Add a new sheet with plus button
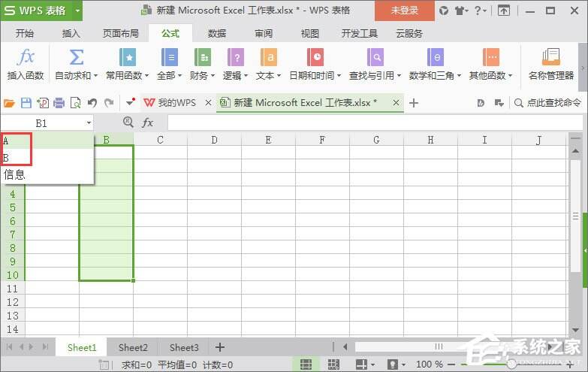This screenshot has height=372, width=588. (220, 347)
